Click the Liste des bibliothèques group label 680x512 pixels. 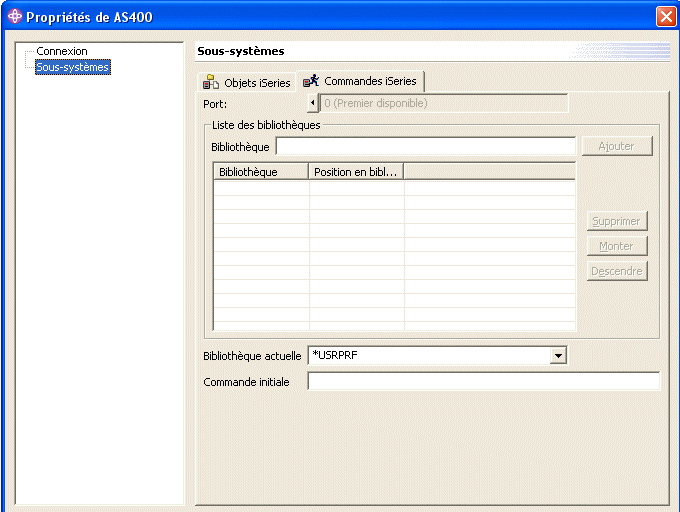pos(266,125)
